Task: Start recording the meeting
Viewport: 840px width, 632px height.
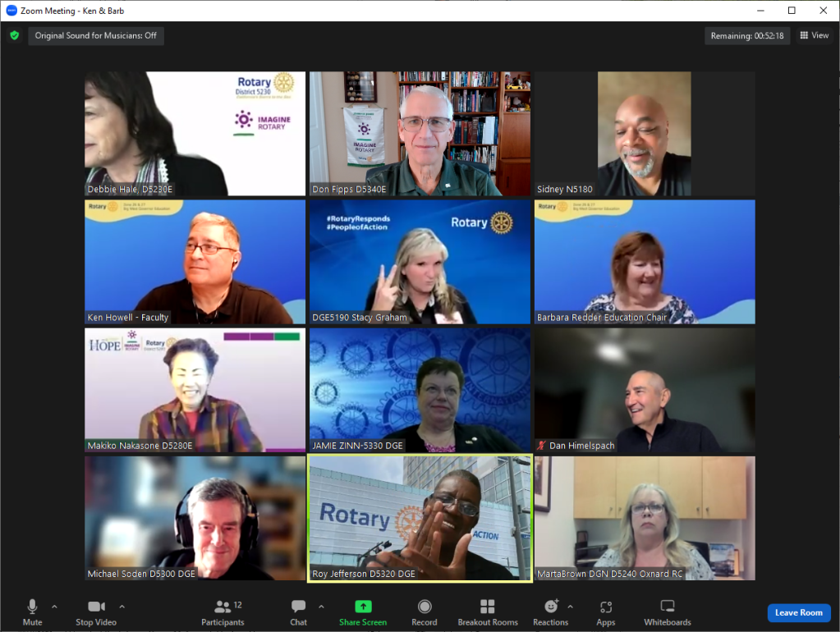Action: (x=424, y=611)
